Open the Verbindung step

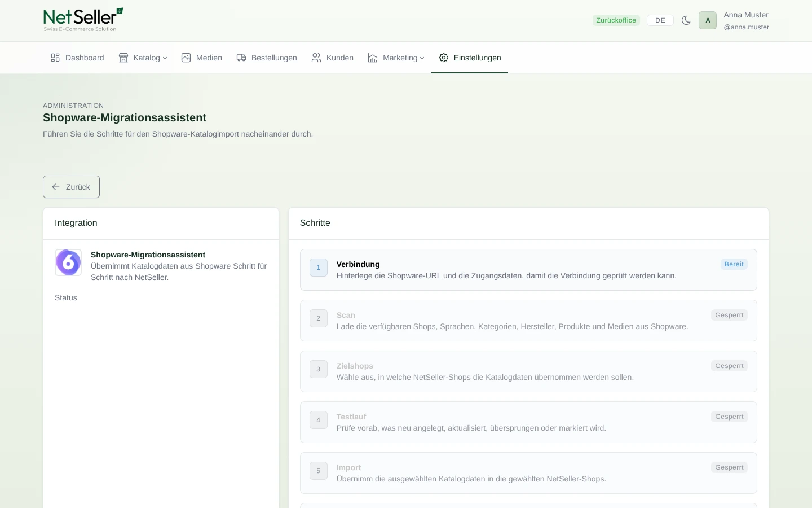(x=528, y=270)
